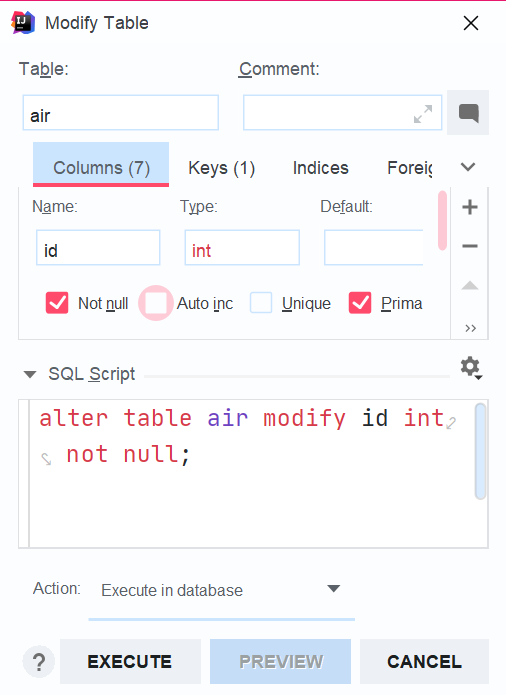The height and width of the screenshot is (695, 506).
Task: Move column up with arrow icon
Action: click(470, 285)
